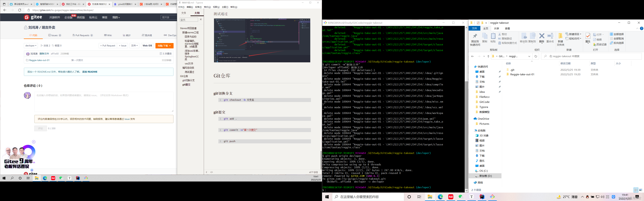Collapse the Explorer ribbon chevron
Image resolution: width=644 pixels, height=201 pixels.
coord(637,28)
